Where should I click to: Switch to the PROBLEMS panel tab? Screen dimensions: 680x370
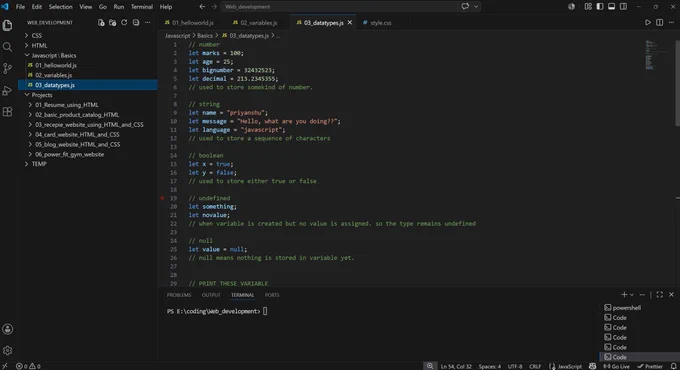pos(179,295)
